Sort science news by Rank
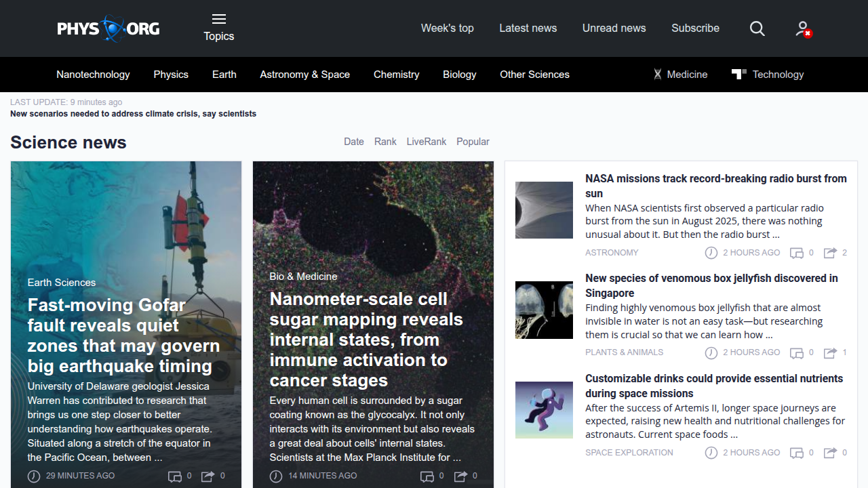 385,142
